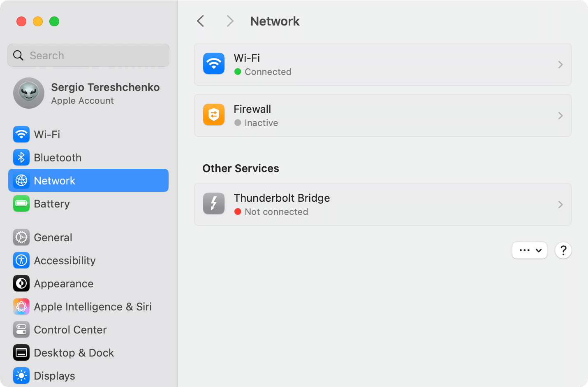The width and height of the screenshot is (588, 387).
Task: Click the Desktop & Dock icon
Action: (x=21, y=352)
